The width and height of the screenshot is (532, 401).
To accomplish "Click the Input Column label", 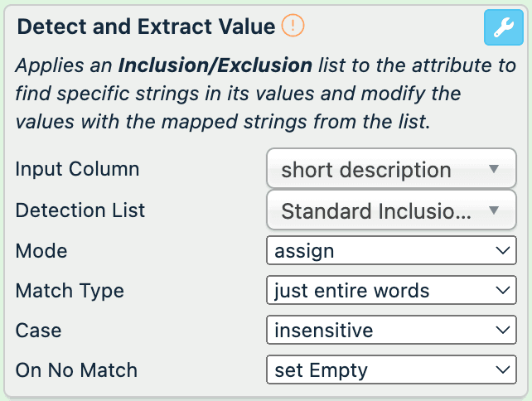I will [77, 170].
